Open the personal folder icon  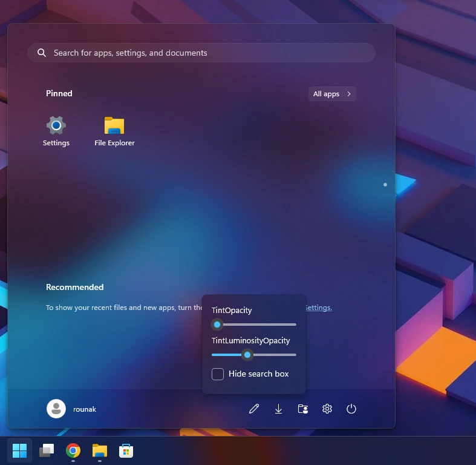302,409
